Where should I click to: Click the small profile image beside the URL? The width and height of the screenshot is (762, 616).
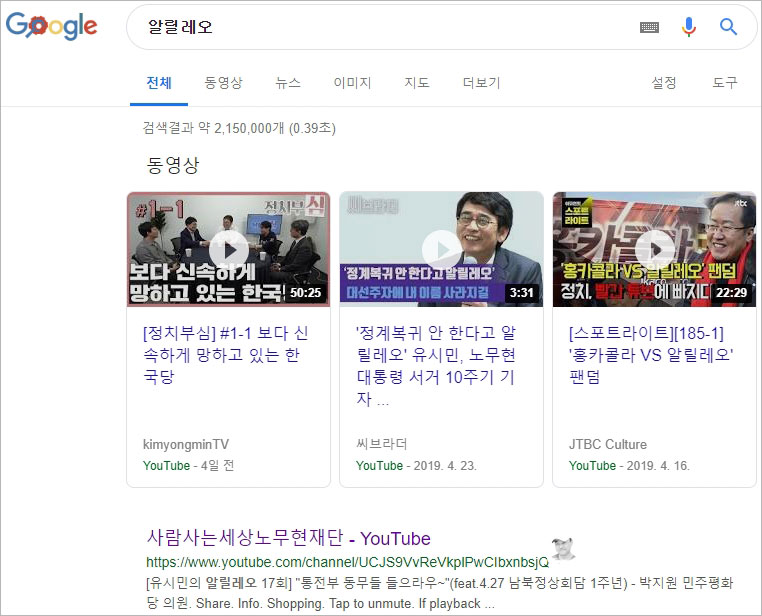pos(563,548)
